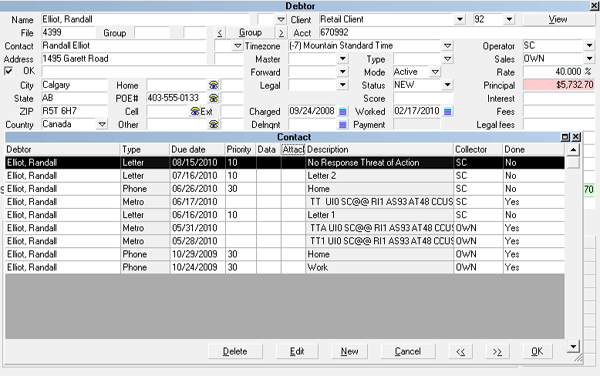
Task: Go to next group member button
Action: (x=281, y=33)
